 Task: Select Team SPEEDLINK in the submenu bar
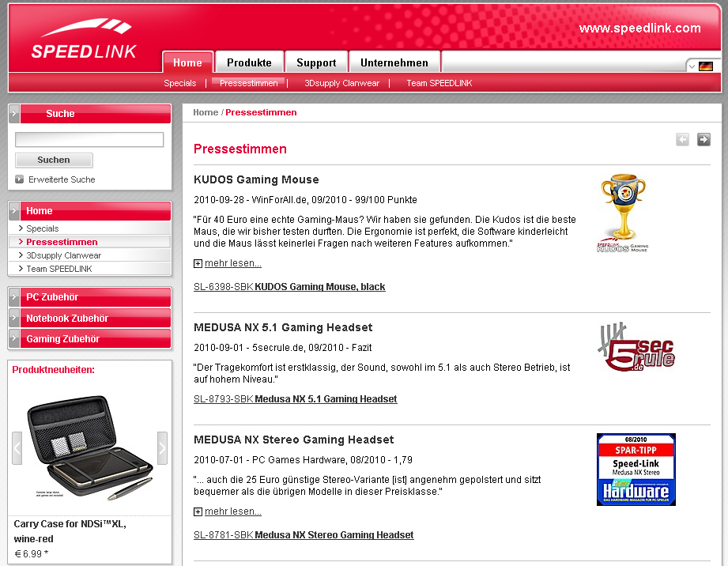439,83
